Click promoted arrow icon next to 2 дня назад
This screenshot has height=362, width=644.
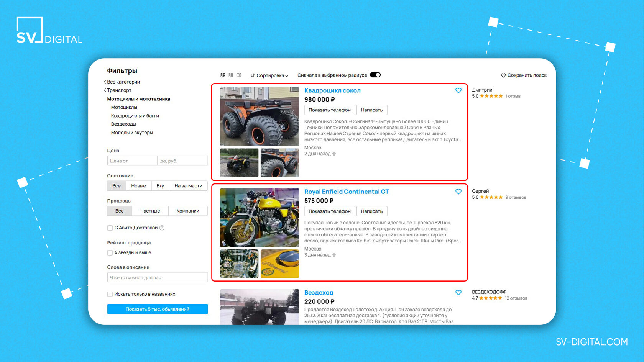(334, 154)
